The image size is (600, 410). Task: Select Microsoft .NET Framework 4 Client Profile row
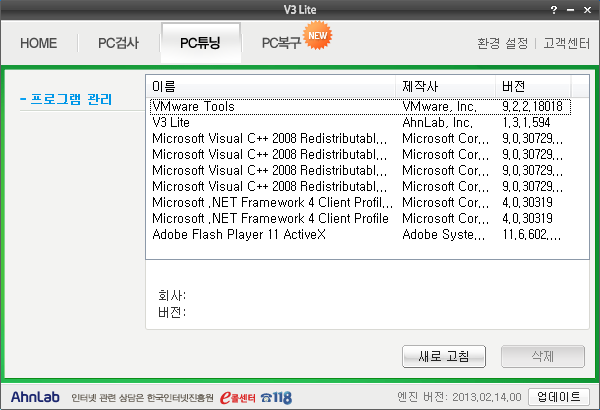[360, 218]
